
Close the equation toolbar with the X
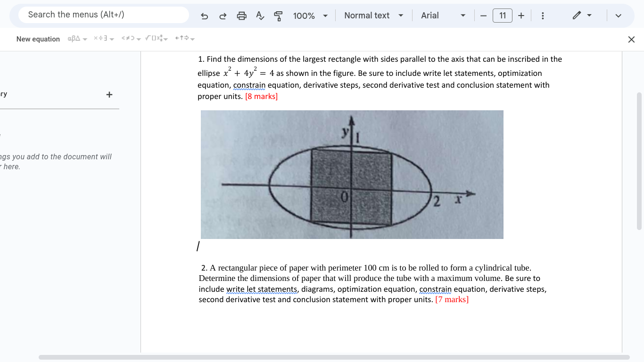631,39
